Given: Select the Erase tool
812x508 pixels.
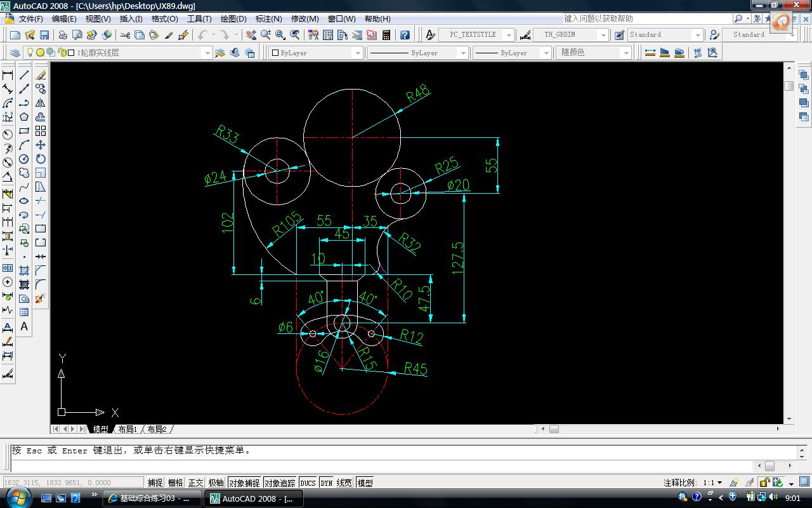Looking at the screenshot, I should coord(41,76).
